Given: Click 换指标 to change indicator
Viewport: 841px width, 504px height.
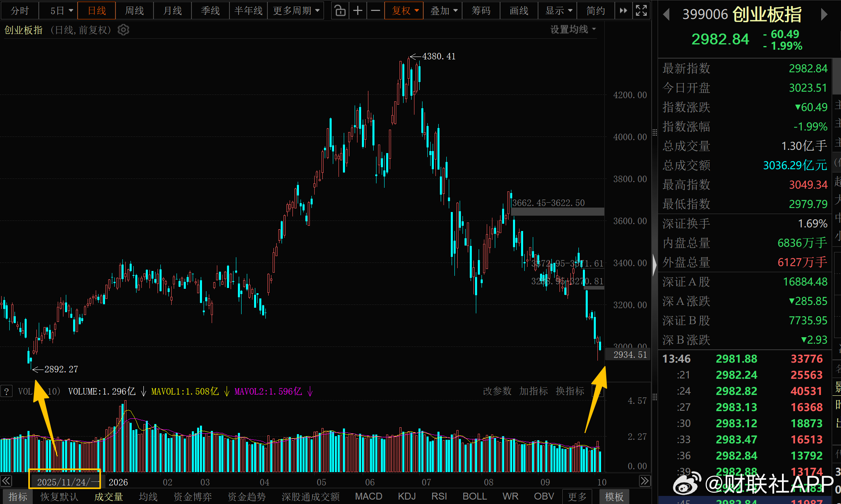Looking at the screenshot, I should coord(570,391).
